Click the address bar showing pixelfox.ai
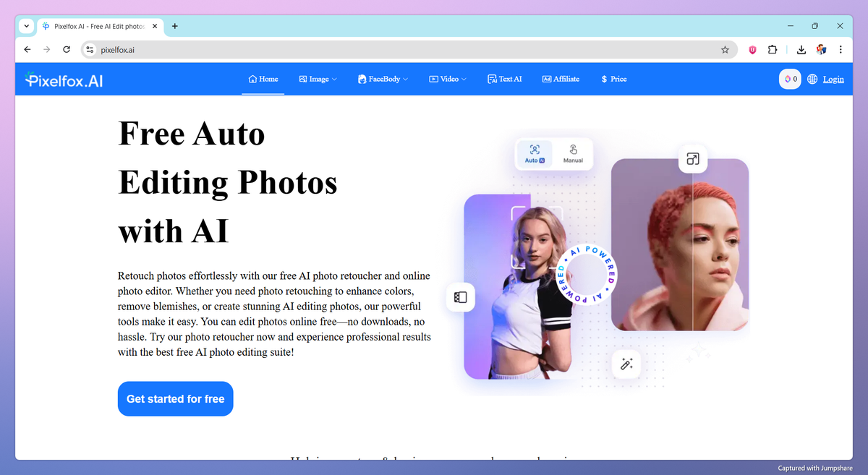 pyautogui.click(x=409, y=50)
